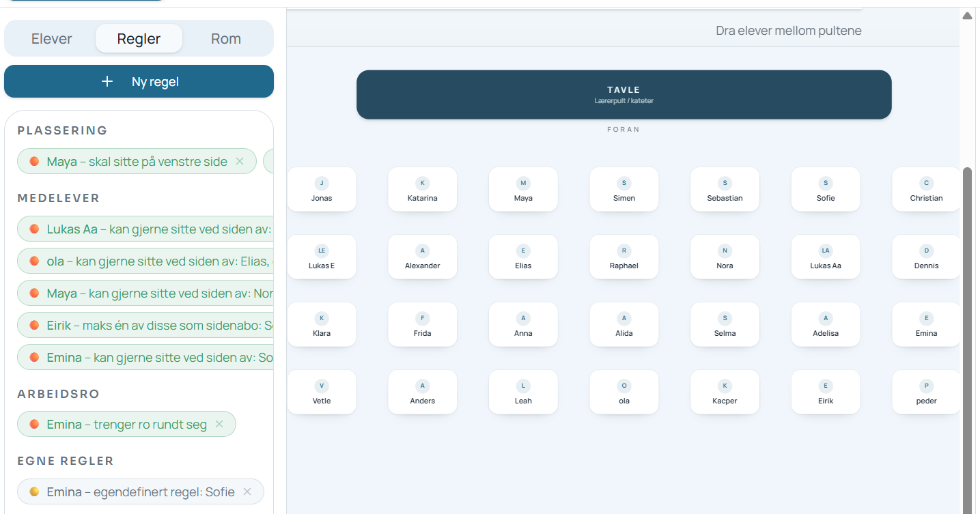Select Katarina's desk

(423, 190)
